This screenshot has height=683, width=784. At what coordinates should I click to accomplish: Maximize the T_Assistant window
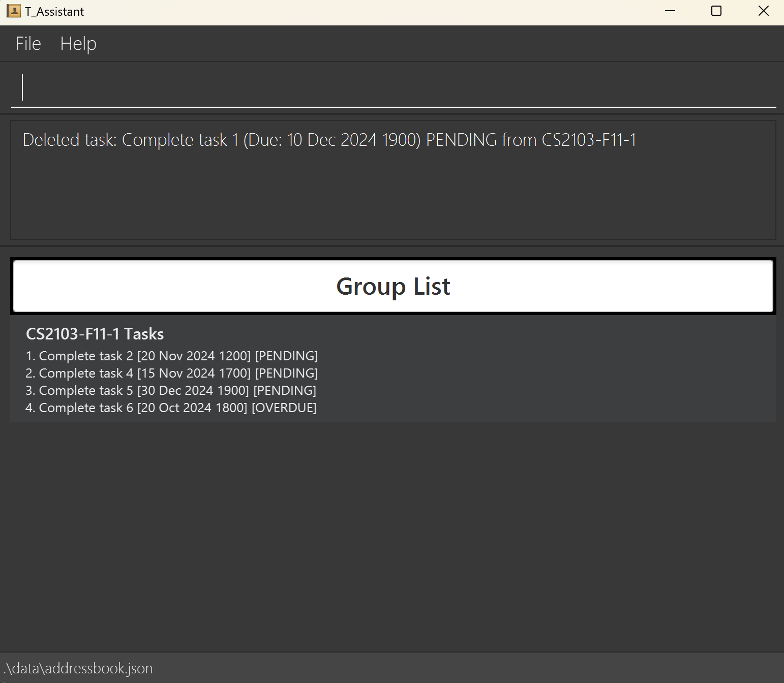pos(716,11)
